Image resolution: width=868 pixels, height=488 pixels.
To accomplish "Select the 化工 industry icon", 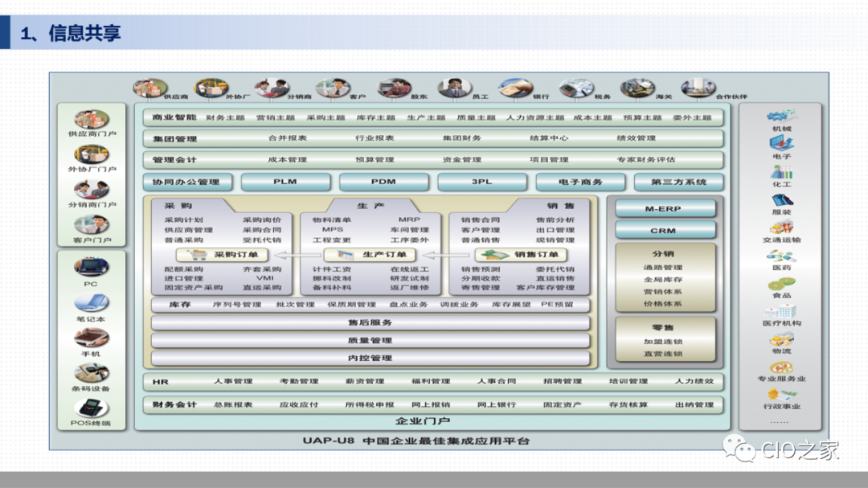I will coord(781,172).
